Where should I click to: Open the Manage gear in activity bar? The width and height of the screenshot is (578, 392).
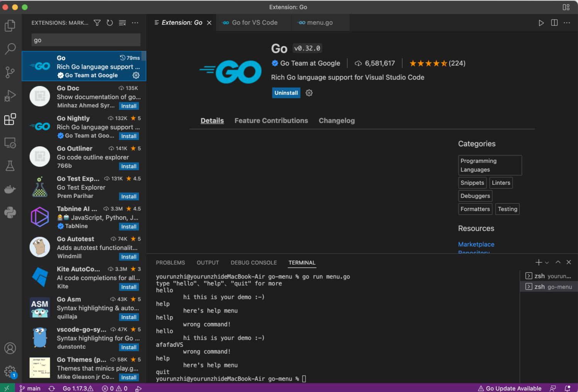coord(10,372)
